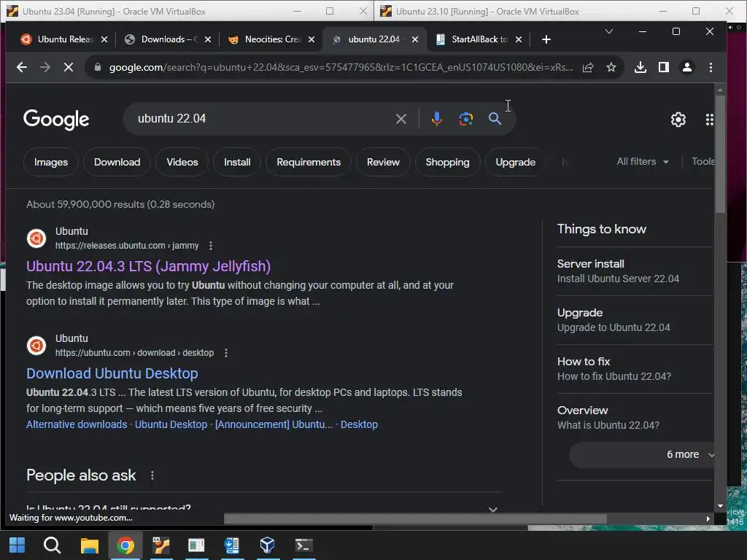747x560 pixels.
Task: Open taskbar Search
Action: tap(52, 545)
